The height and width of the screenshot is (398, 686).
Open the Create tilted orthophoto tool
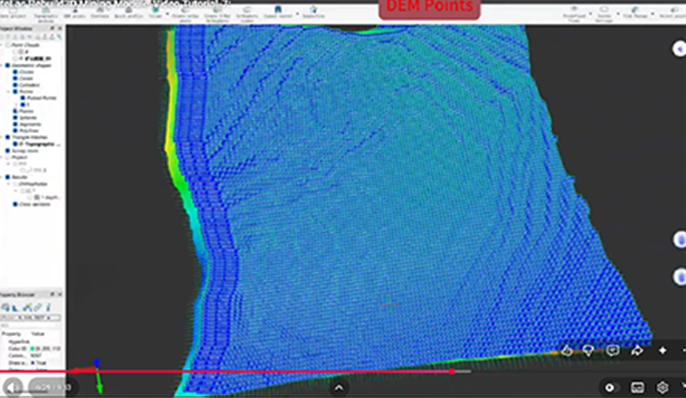point(217,14)
